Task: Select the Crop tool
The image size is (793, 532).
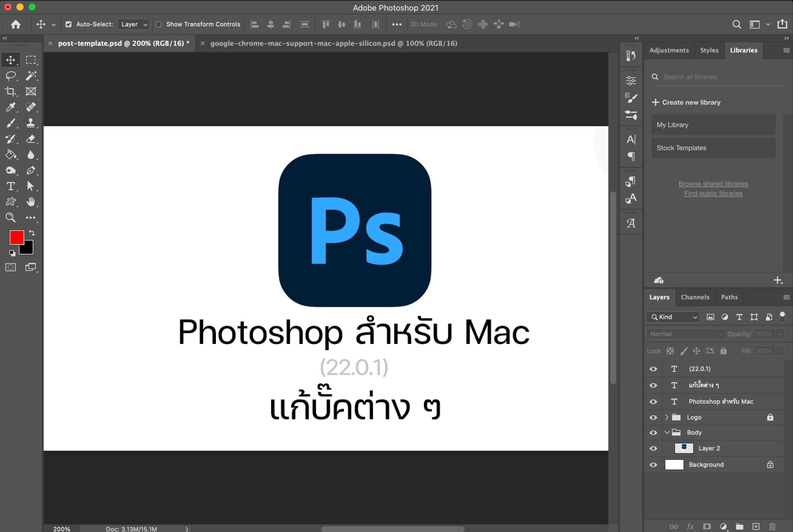Action: pyautogui.click(x=11, y=91)
